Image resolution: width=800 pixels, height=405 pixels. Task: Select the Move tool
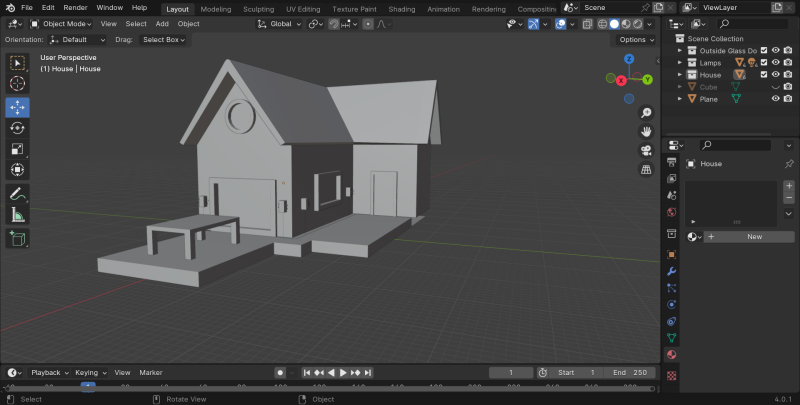(x=17, y=108)
